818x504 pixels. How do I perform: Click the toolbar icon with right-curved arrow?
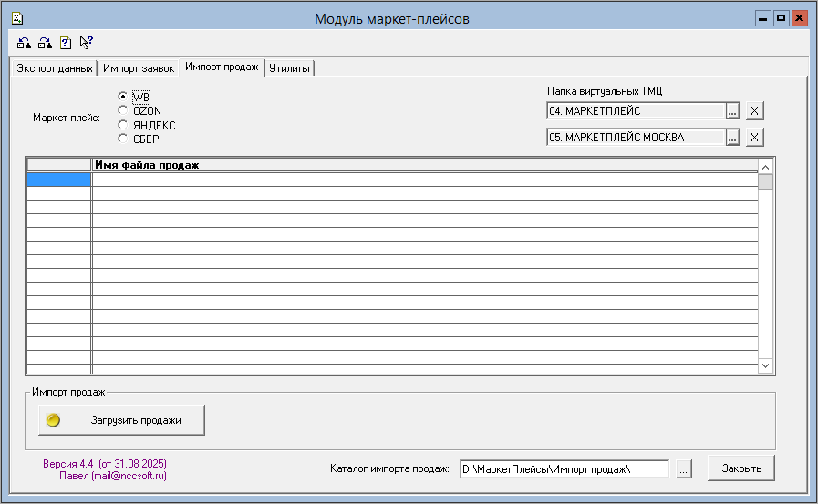coord(45,43)
